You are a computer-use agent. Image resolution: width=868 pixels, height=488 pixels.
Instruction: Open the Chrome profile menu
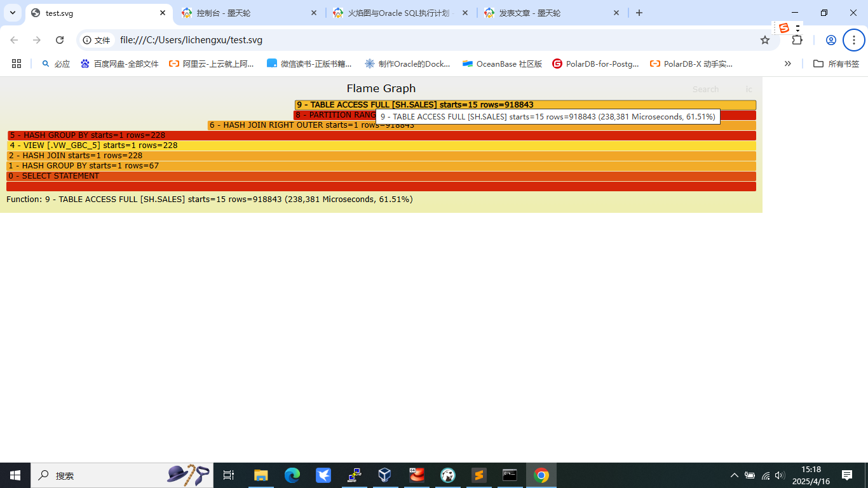[x=831, y=40]
